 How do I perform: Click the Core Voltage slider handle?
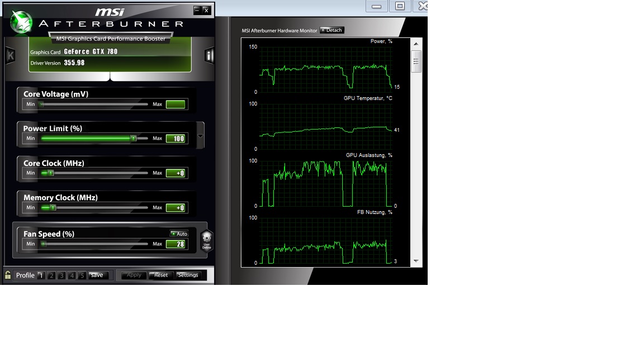pyautogui.click(x=41, y=104)
